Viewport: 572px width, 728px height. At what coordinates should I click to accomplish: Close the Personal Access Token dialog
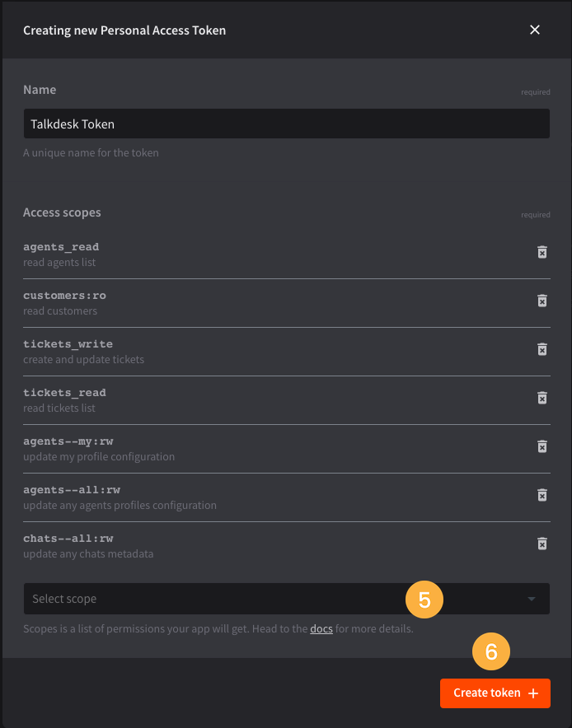pyautogui.click(x=535, y=30)
